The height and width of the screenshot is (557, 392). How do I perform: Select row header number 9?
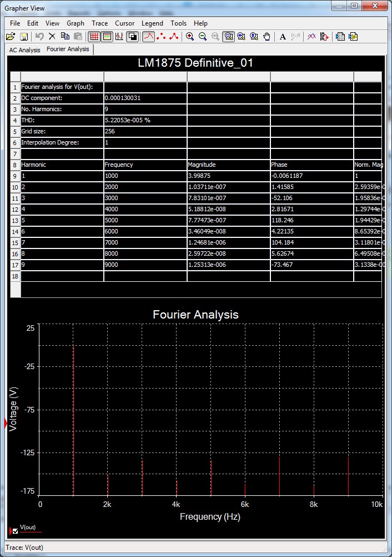(15, 176)
